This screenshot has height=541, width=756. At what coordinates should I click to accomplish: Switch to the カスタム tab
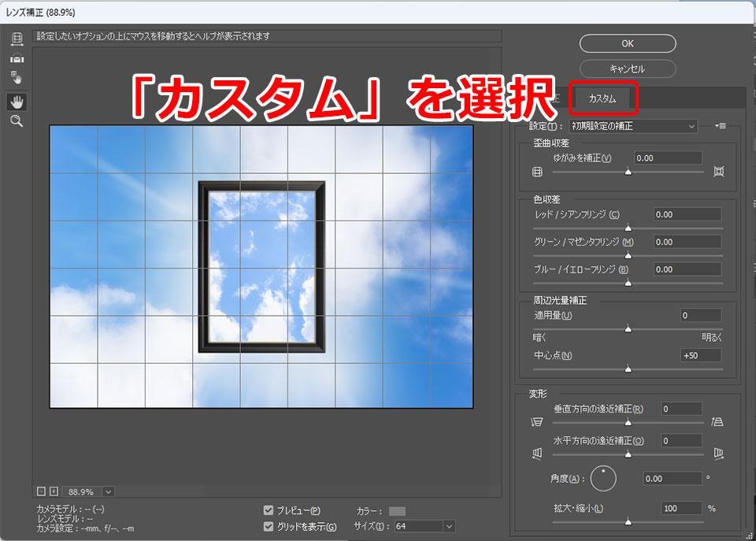click(602, 98)
